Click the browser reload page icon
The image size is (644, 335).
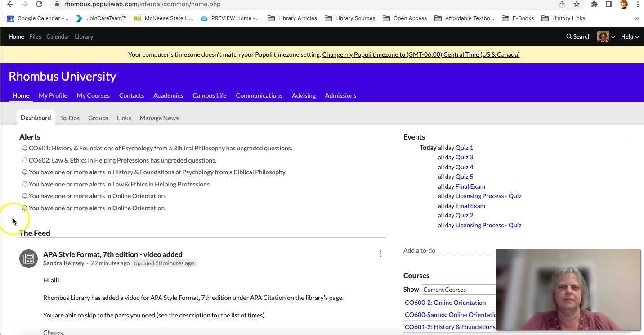point(39,4)
